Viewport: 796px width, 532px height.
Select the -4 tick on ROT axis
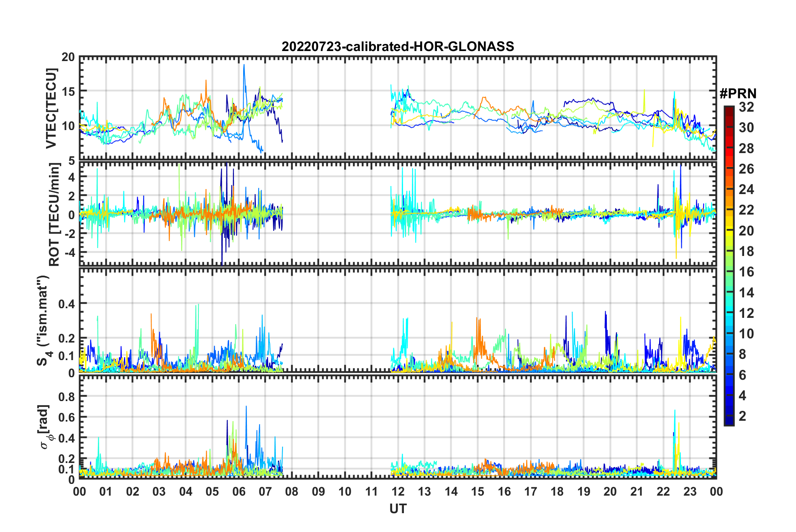click(x=70, y=253)
